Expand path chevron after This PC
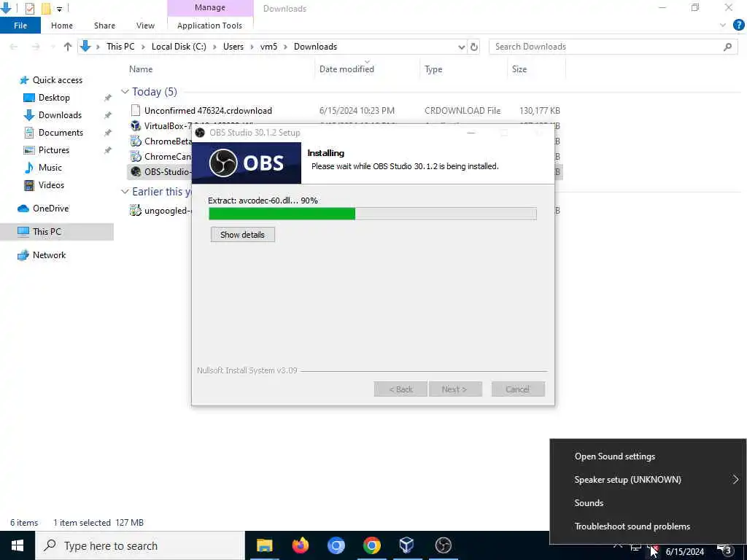Screen dimensions: 747x560 click(x=143, y=47)
